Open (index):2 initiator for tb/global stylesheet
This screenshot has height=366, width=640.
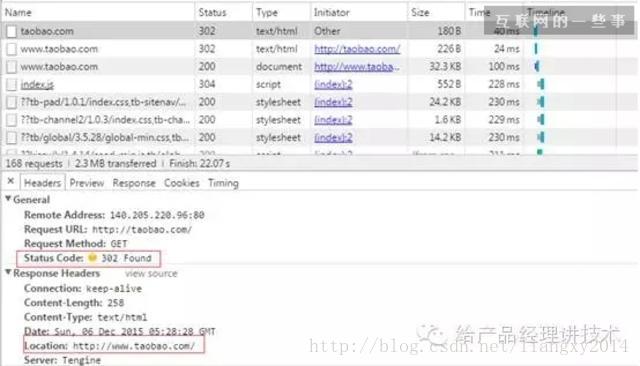tap(333, 138)
